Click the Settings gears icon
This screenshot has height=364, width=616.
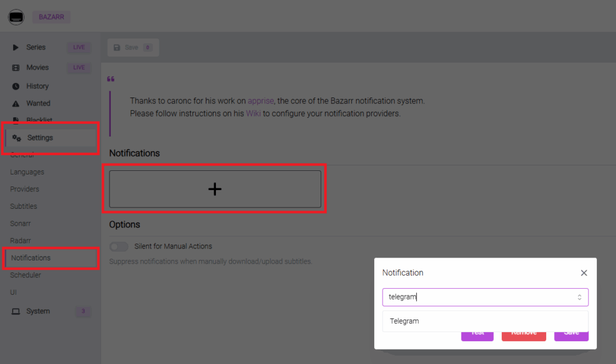pos(16,138)
